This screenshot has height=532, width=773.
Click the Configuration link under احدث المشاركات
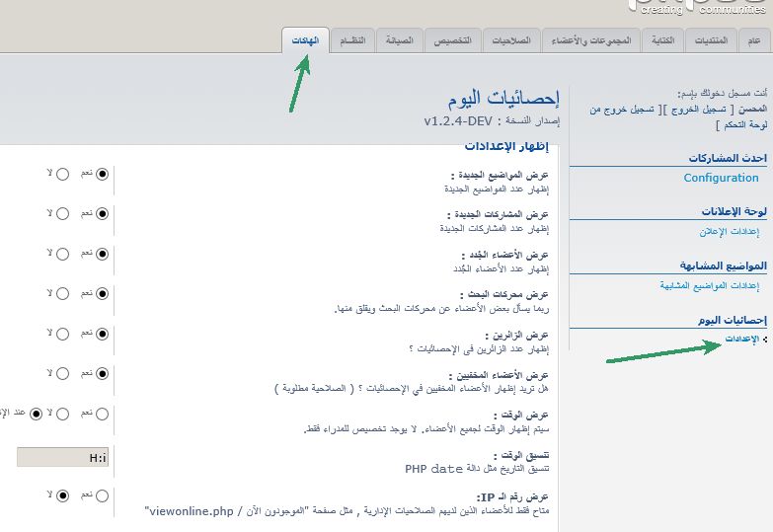[x=721, y=178]
